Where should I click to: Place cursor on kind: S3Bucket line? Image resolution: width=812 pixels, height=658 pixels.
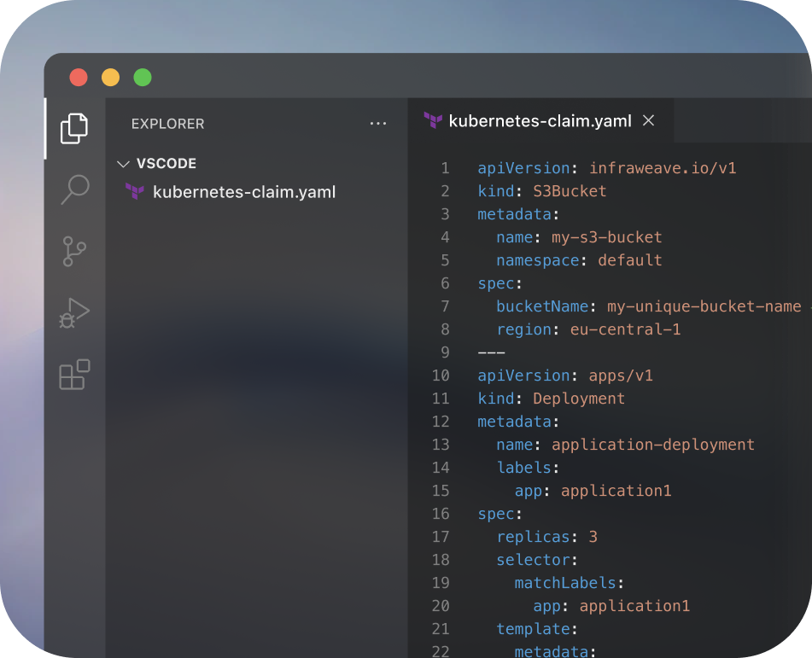click(541, 191)
